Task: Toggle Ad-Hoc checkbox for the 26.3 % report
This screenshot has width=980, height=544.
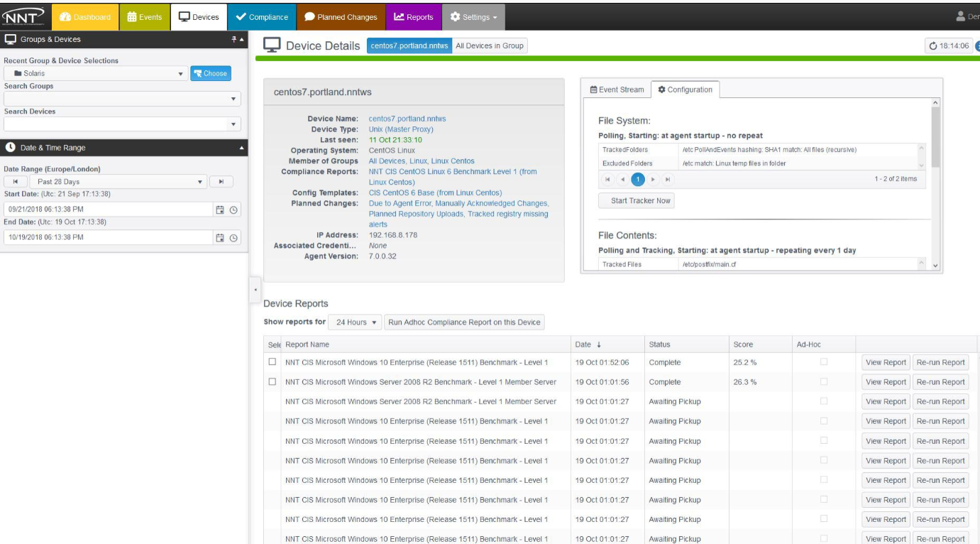Action: [x=824, y=382]
